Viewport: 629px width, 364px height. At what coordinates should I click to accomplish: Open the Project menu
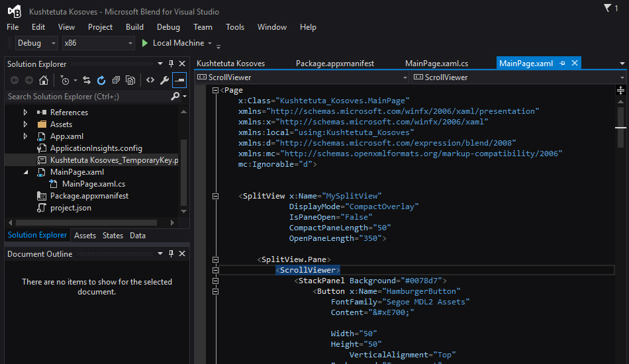pos(100,27)
